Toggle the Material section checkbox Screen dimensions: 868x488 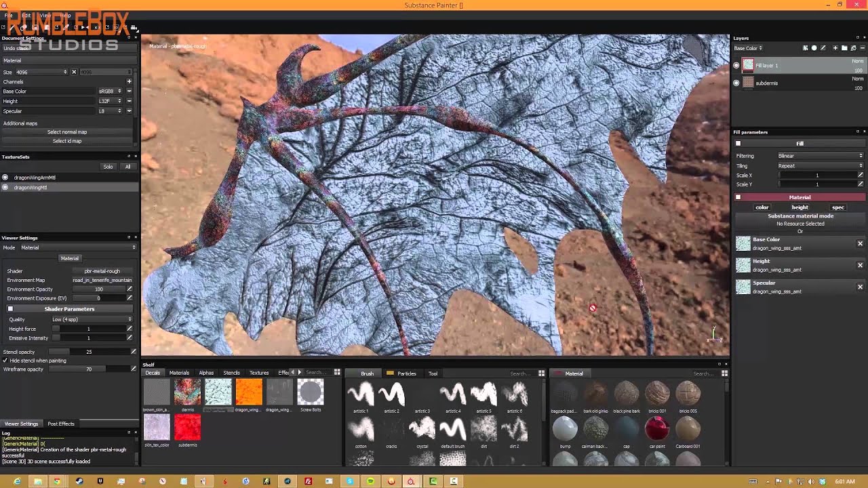(738, 197)
